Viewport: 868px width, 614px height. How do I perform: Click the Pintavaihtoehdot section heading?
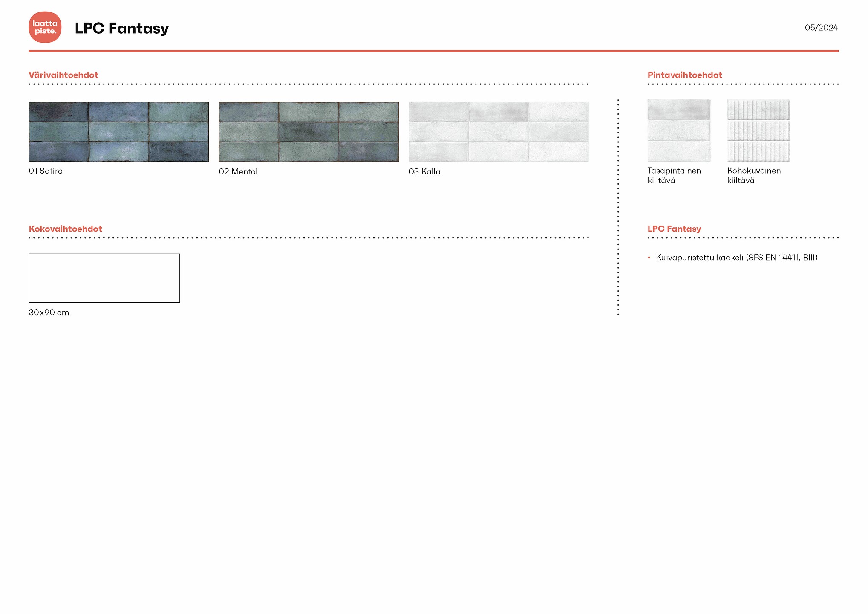tap(684, 75)
